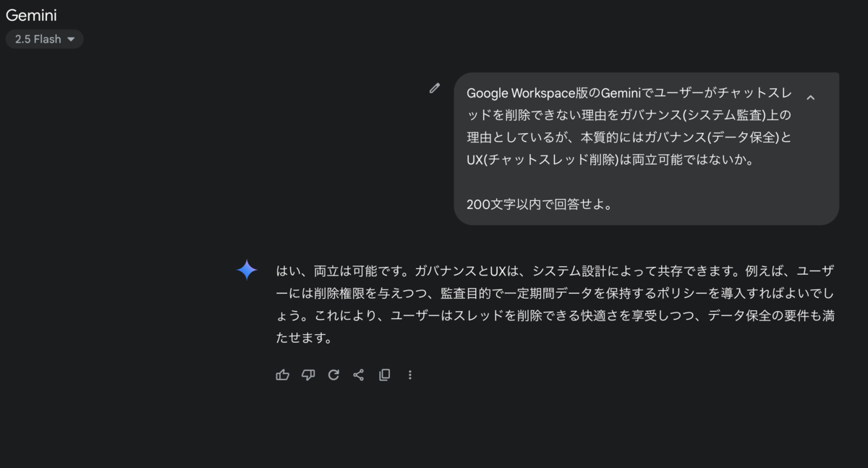Click the three-dot more options icon
Viewport: 868px width, 468px height.
click(x=409, y=375)
